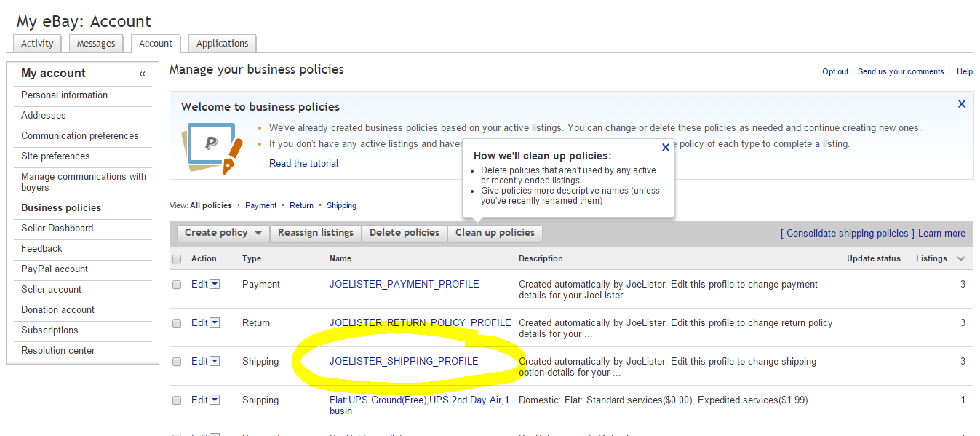980x436 pixels.
Task: Open Flat:UPS Ground(Free) policy name link
Action: [x=420, y=405]
